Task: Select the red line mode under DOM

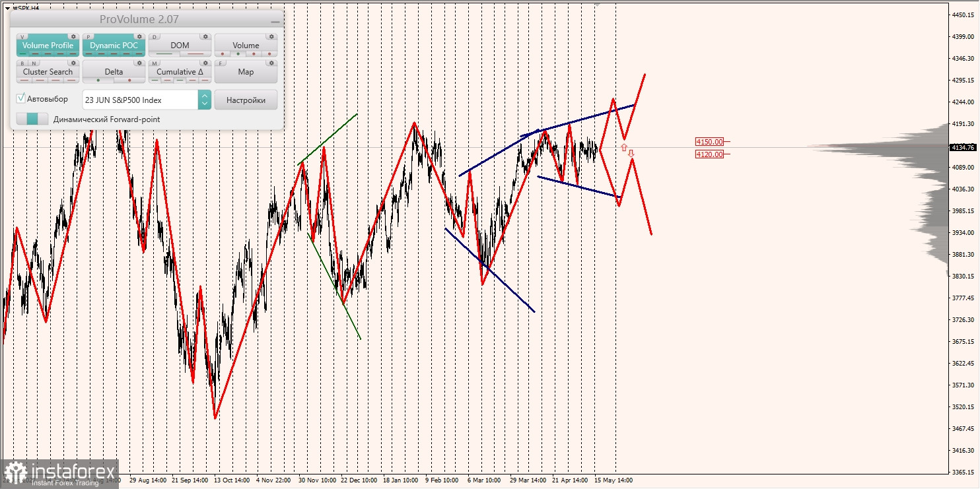Action: pos(195,54)
